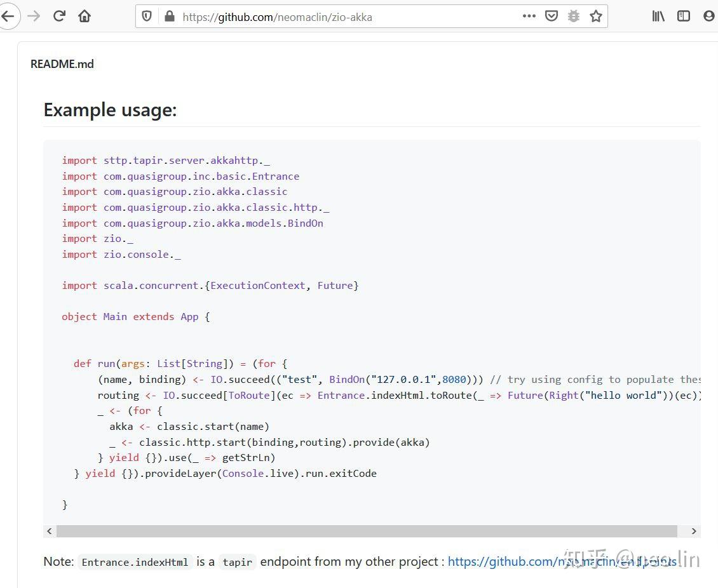Open the Library bookmarks and history menu

pos(658,17)
